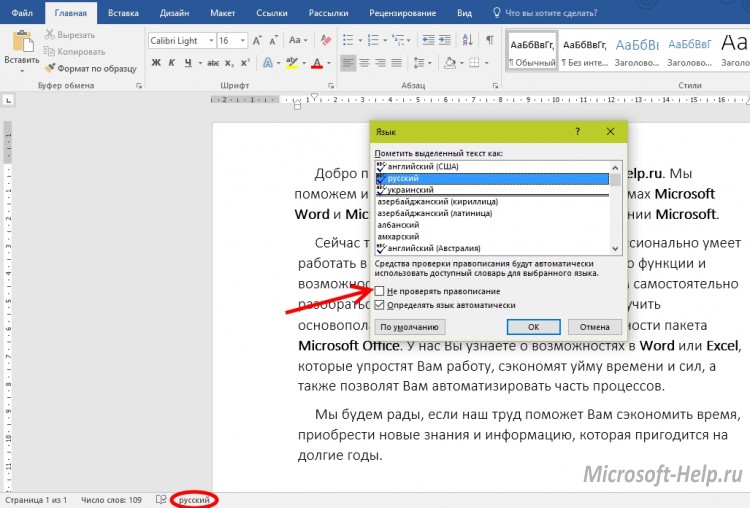
Task: Increase font size with the grow font icon
Action: pos(257,41)
